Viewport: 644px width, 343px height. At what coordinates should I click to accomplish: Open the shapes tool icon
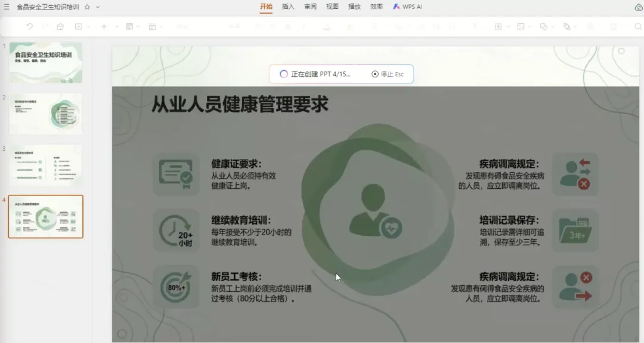(x=544, y=27)
